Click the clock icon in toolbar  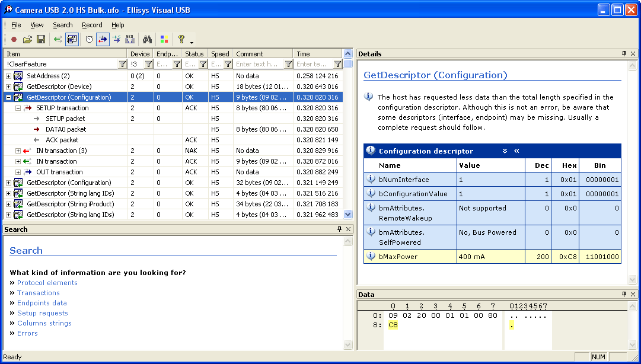89,40
